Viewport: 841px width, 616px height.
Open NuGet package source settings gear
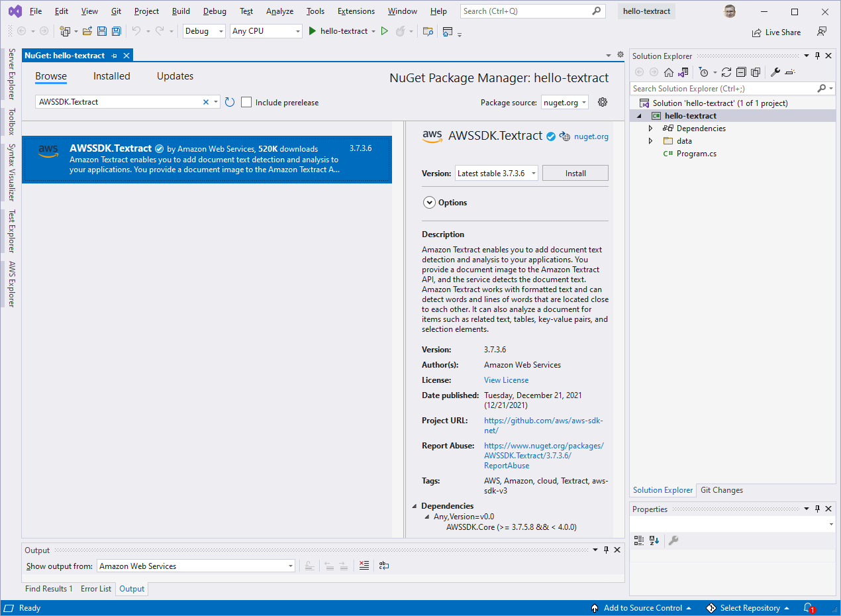tap(603, 102)
